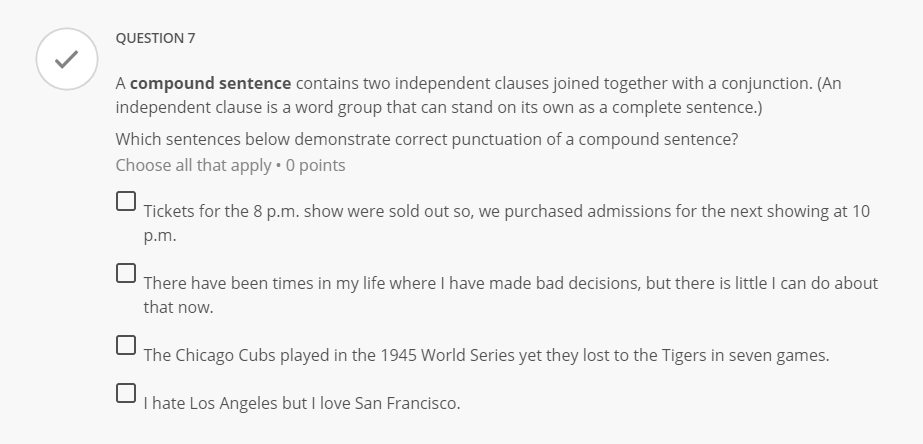Click the completed checkmark circle icon
This screenshot has height=444, width=923.
tap(66, 60)
